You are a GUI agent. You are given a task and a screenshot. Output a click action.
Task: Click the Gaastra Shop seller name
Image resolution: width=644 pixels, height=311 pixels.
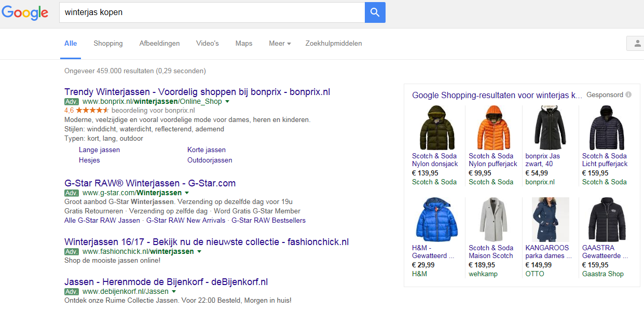[x=603, y=274]
